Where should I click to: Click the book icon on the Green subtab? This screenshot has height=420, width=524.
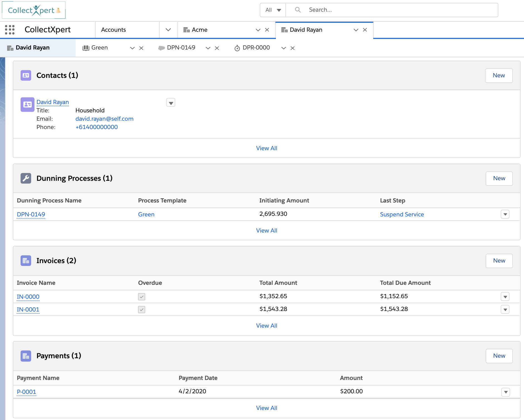click(x=85, y=48)
